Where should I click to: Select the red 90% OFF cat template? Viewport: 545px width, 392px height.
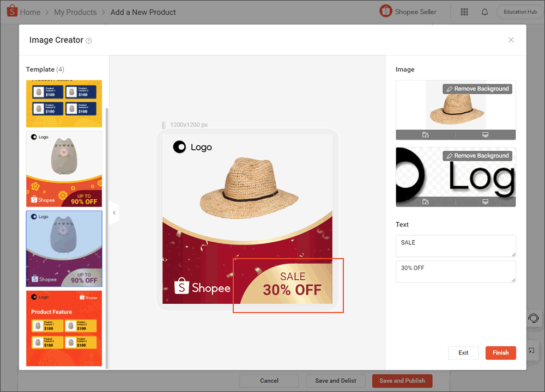pyautogui.click(x=64, y=169)
